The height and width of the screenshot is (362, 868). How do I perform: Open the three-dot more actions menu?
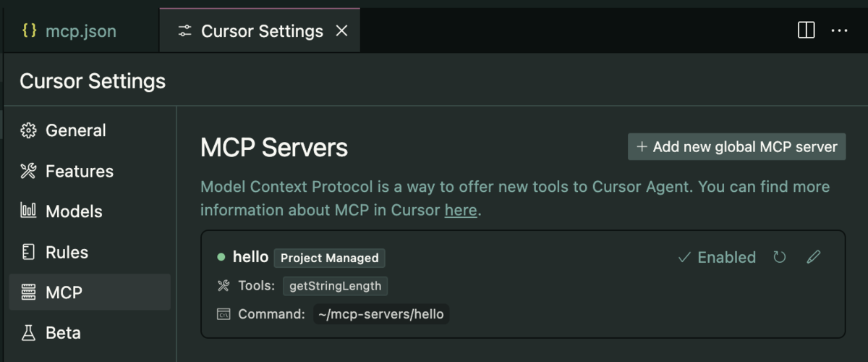pyautogui.click(x=839, y=30)
